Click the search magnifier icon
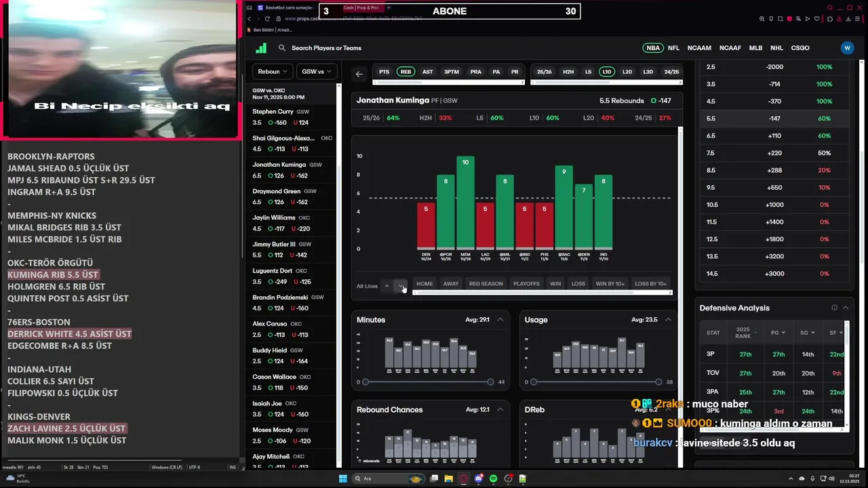The width and height of the screenshot is (868, 488). point(282,48)
